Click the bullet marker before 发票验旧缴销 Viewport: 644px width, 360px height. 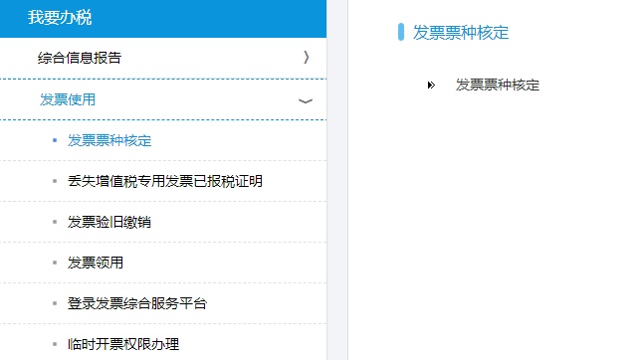pyautogui.click(x=55, y=222)
